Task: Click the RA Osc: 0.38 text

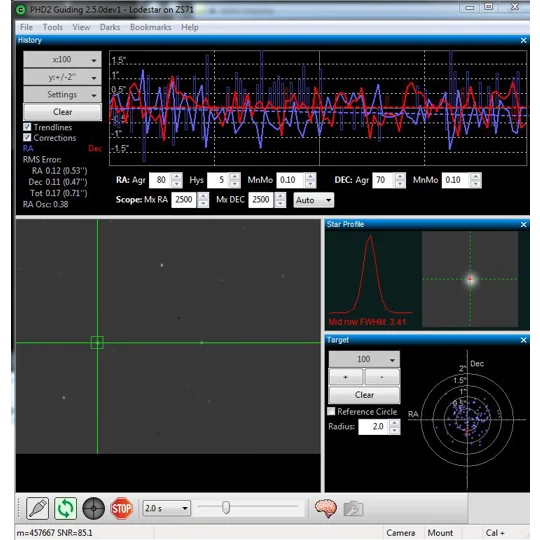Action: pos(45,205)
